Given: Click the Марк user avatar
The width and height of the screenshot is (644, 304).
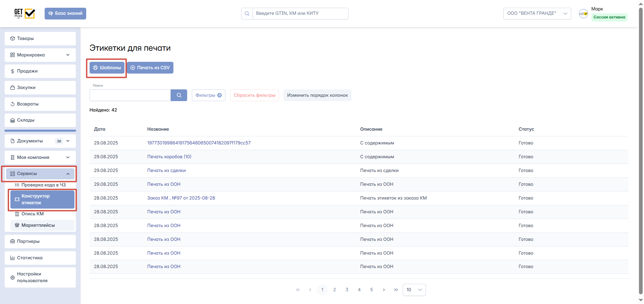Looking at the screenshot, I should pos(583,13).
